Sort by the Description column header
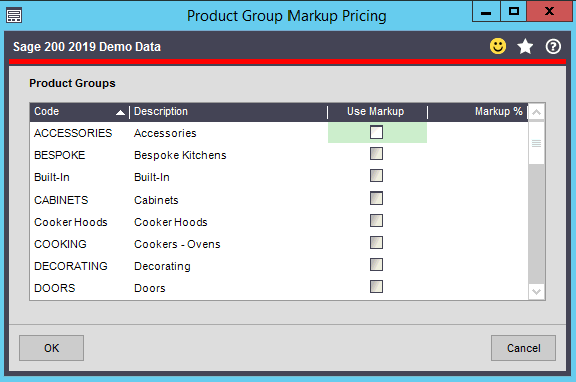Viewport: 576px width, 382px height. click(x=228, y=112)
